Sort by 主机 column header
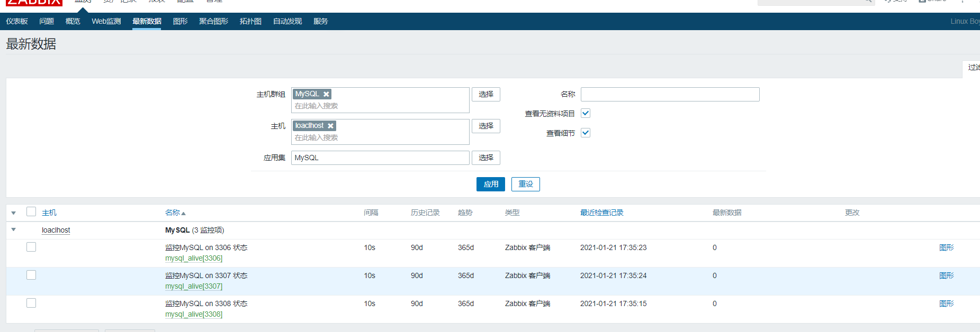Screen dimensions: 980x332 pos(49,213)
